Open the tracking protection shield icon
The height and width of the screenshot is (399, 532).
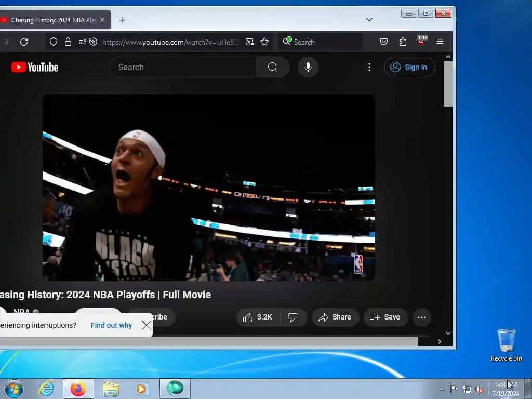coord(54,42)
